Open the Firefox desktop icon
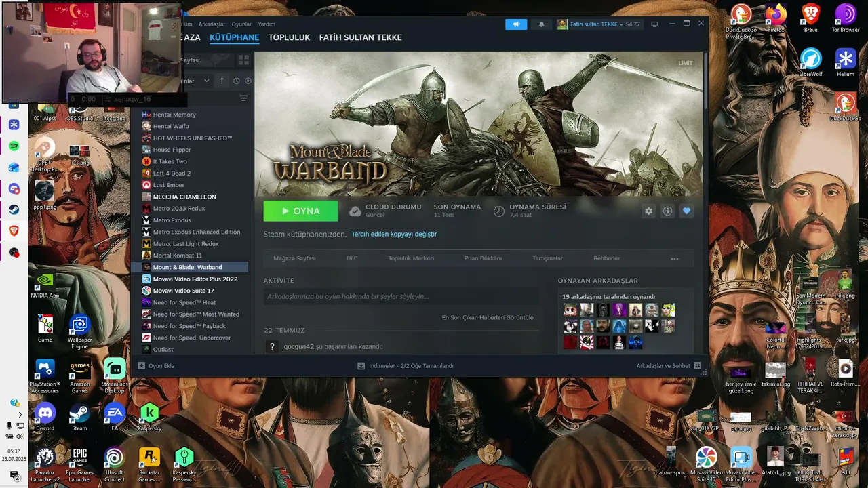The image size is (868, 488). click(x=776, y=18)
